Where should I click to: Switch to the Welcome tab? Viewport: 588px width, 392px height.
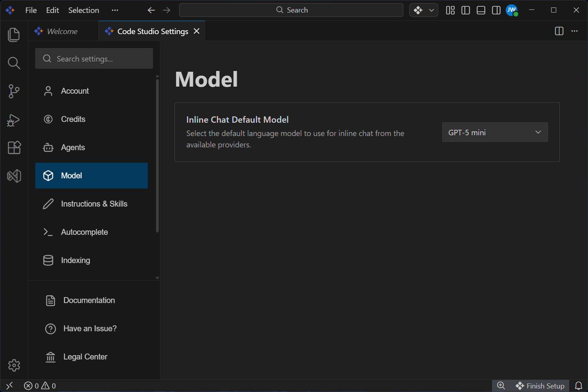64,31
